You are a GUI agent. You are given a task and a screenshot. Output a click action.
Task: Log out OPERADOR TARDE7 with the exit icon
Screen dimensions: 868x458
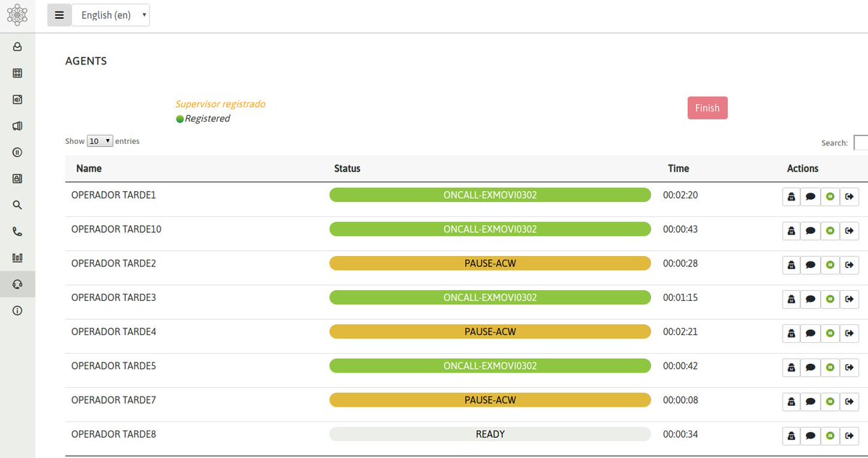point(850,402)
